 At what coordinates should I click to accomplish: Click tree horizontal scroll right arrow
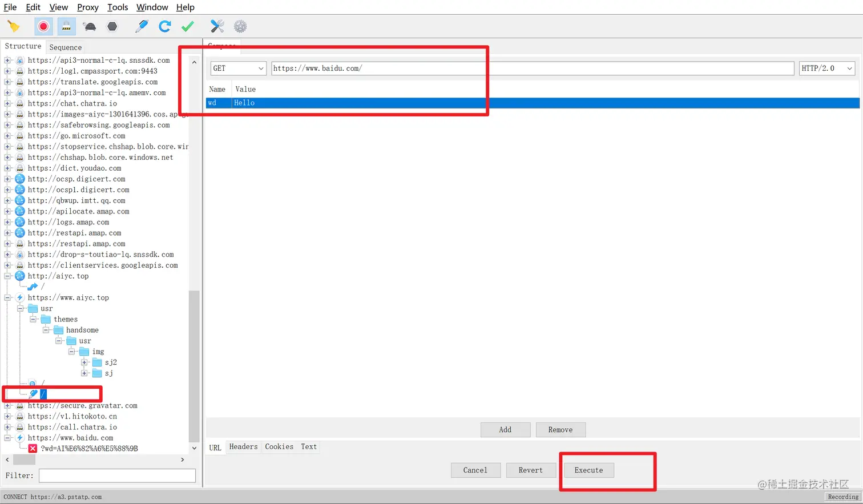coord(183,459)
